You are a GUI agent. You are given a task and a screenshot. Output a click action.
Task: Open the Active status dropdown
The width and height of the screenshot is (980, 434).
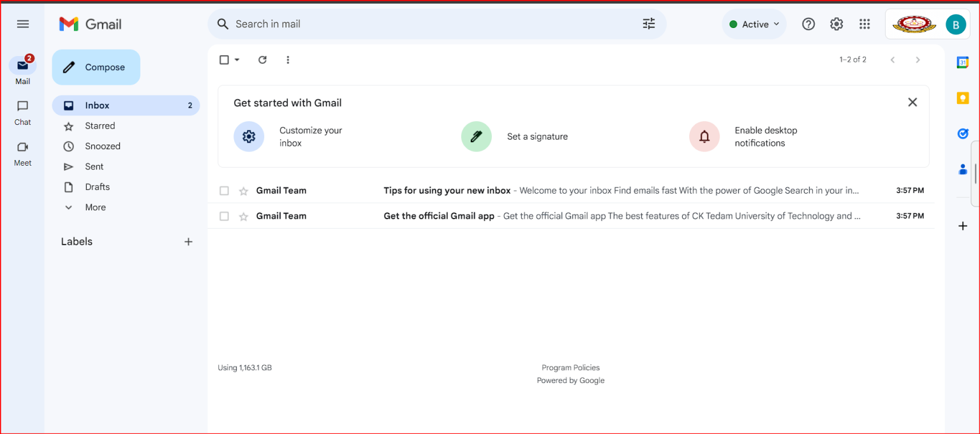coord(754,24)
